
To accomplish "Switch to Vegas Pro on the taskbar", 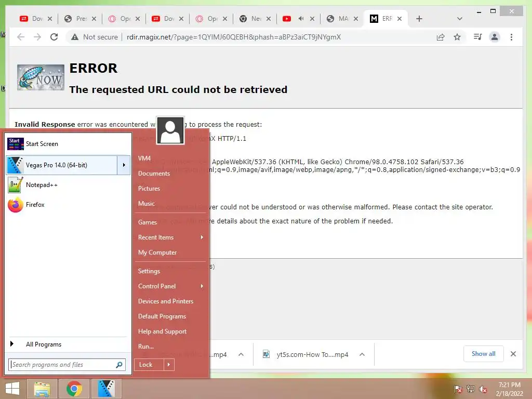I will 106,389.
